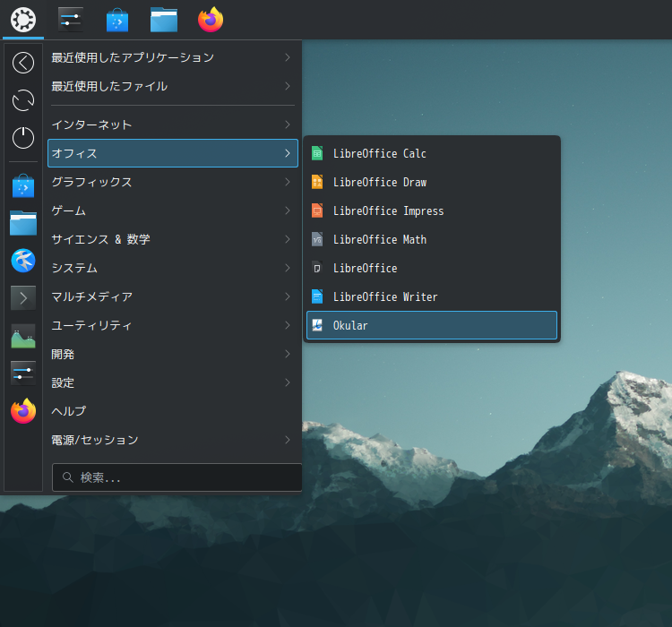This screenshot has height=627, width=672.
Task: Click the restart icon in the menu sidebar
Action: pyautogui.click(x=23, y=100)
